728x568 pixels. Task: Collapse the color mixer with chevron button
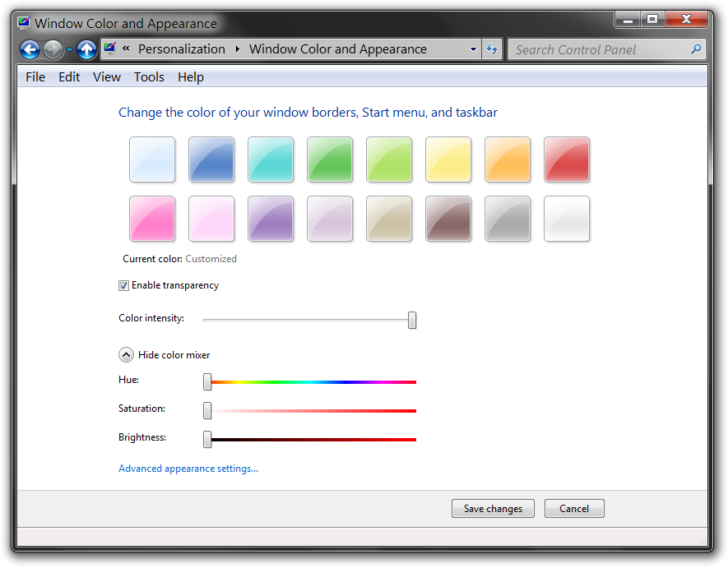[x=126, y=355]
